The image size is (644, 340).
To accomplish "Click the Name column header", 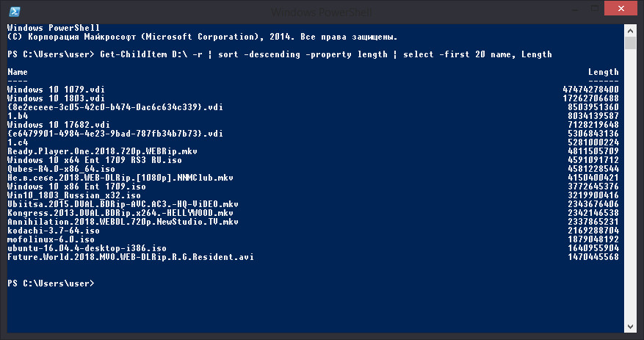I will (x=17, y=72).
